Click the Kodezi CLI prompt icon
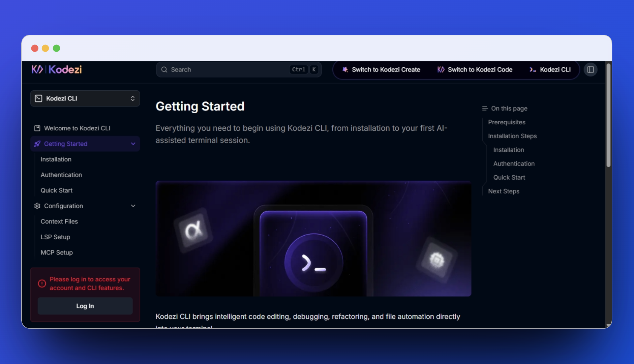The width and height of the screenshot is (634, 364). 533,69
